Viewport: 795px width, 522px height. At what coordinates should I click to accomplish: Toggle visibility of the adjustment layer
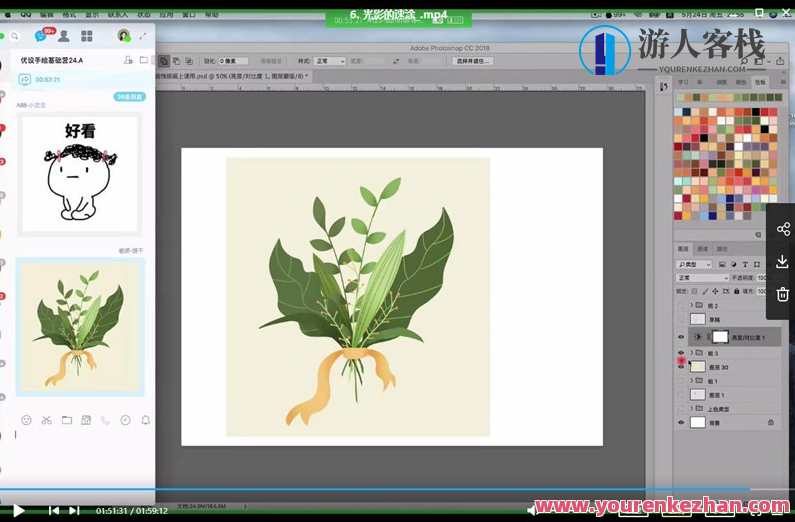(681, 337)
